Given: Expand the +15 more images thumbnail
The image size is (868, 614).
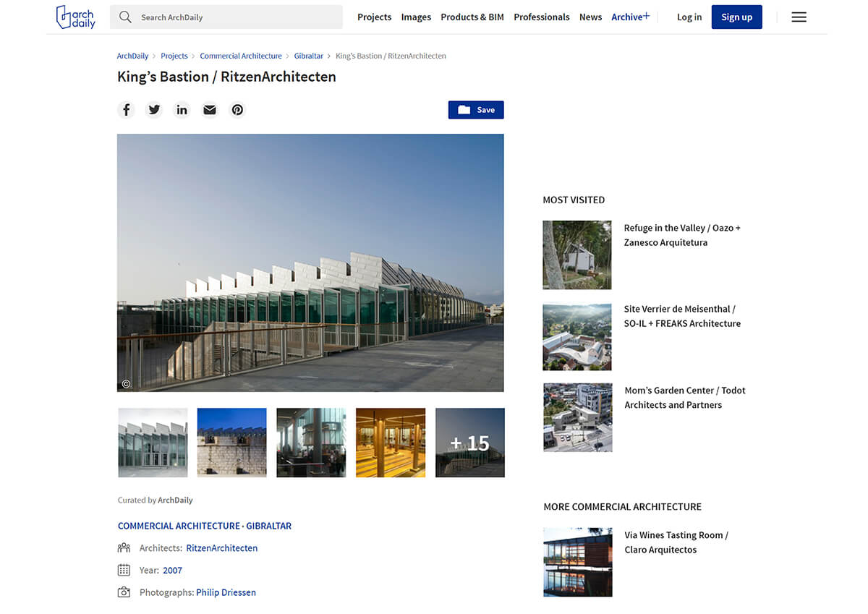Looking at the screenshot, I should (x=469, y=443).
